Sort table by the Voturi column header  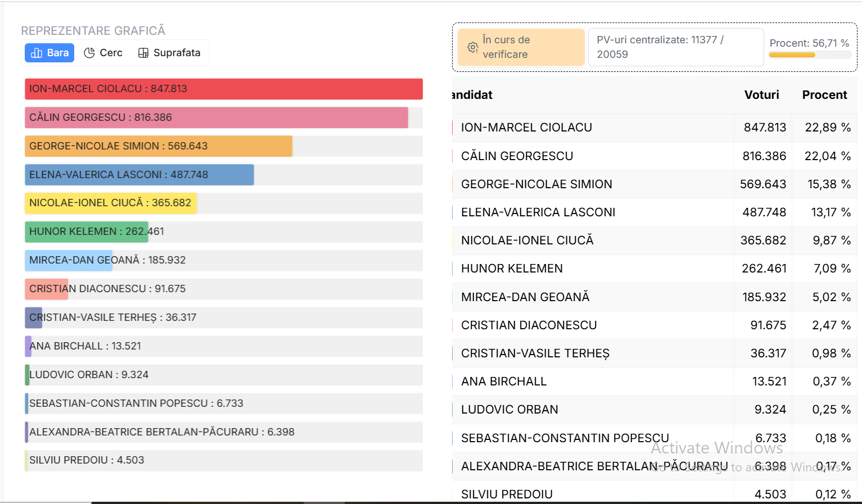click(761, 95)
